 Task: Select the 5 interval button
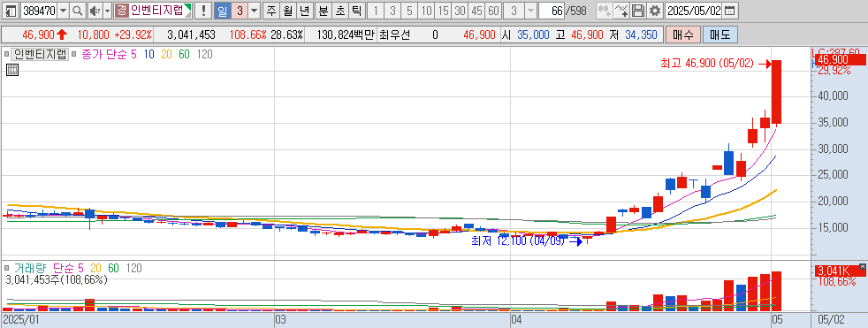pyautogui.click(x=409, y=10)
